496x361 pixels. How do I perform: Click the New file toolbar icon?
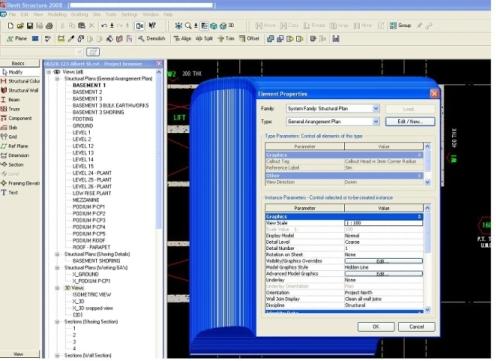[10, 26]
